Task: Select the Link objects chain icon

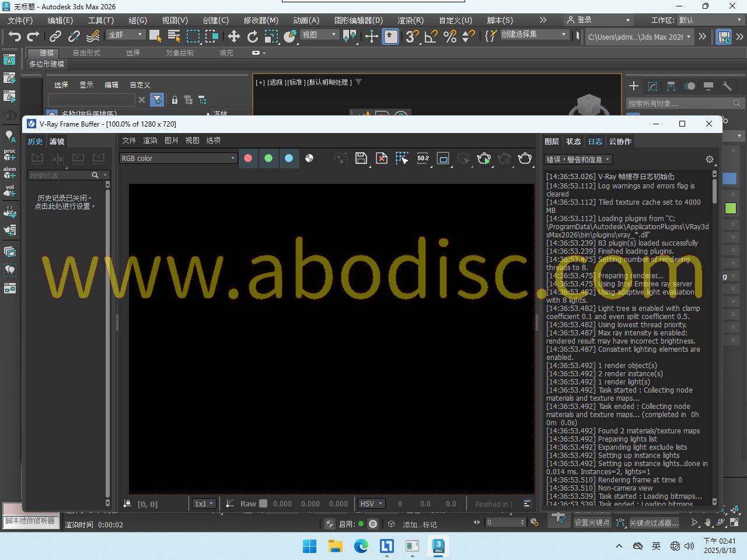Action: (x=55, y=36)
